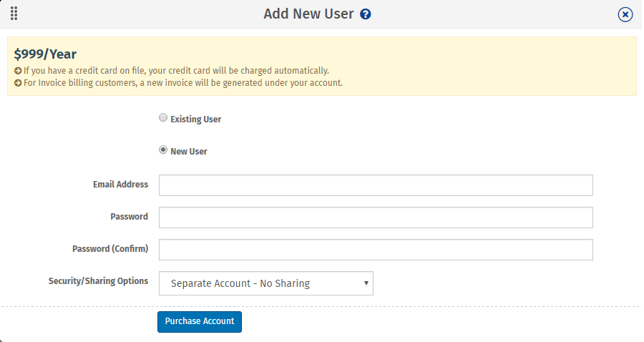This screenshot has width=644, height=342.
Task: Click the Email Address field label
Action: point(120,185)
